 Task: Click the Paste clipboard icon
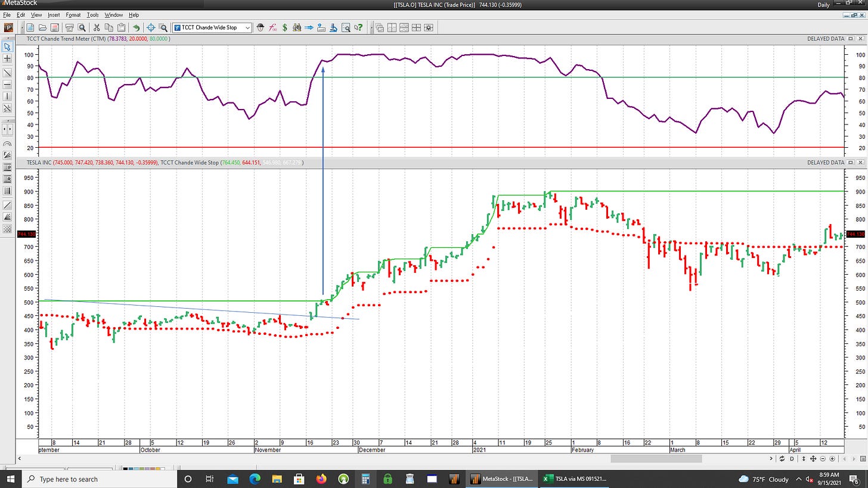click(x=121, y=27)
